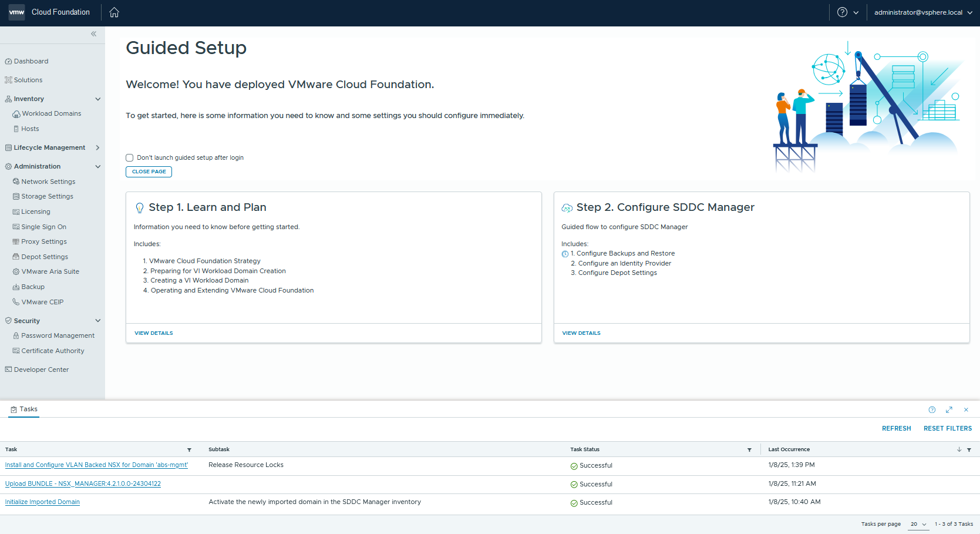Open Dashboard in the sidebar

[31, 62]
